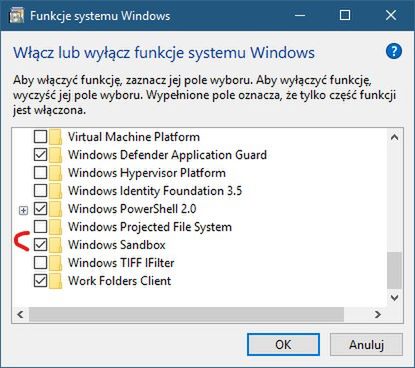Click the blue help question mark icon
Screen dimensions: 415x368
click(x=394, y=52)
